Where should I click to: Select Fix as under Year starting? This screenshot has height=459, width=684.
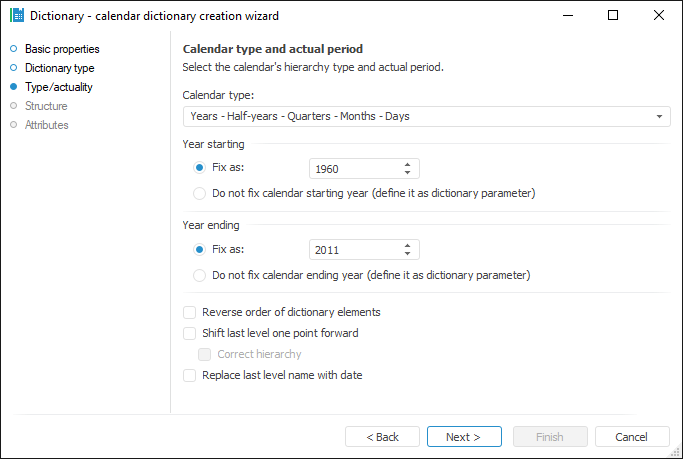(x=200, y=168)
